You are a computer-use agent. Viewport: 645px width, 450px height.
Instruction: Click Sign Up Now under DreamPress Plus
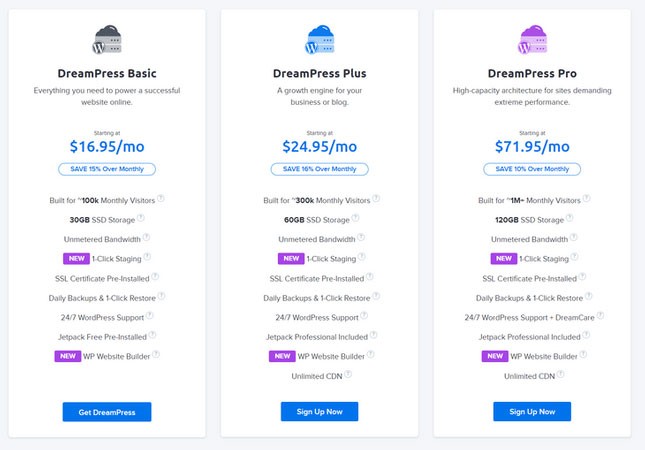coord(319,412)
